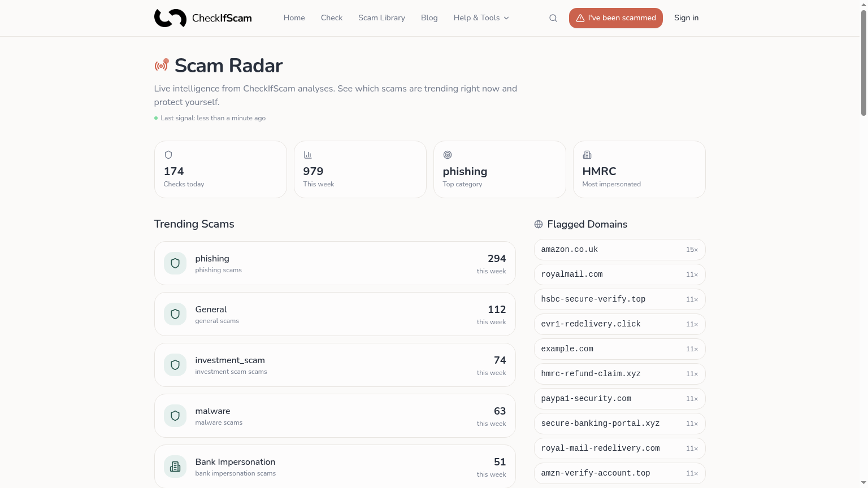Click the Scam Radar broadcast icon
This screenshot has width=868, height=488.
tap(162, 65)
